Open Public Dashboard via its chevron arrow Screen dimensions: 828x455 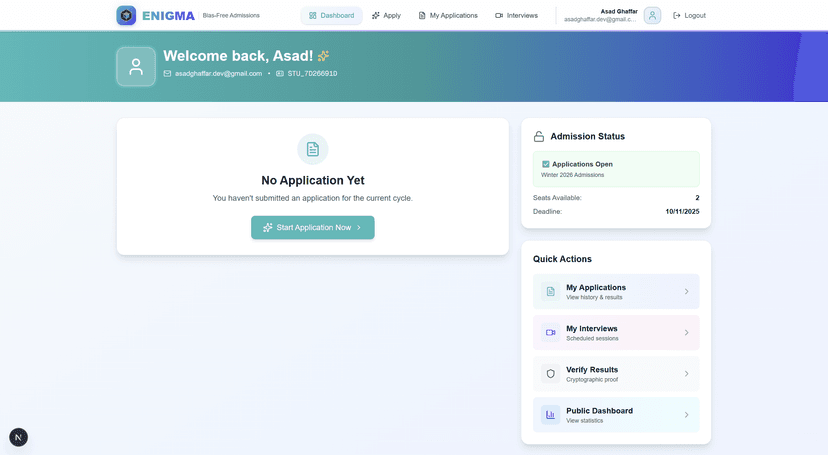pos(686,414)
